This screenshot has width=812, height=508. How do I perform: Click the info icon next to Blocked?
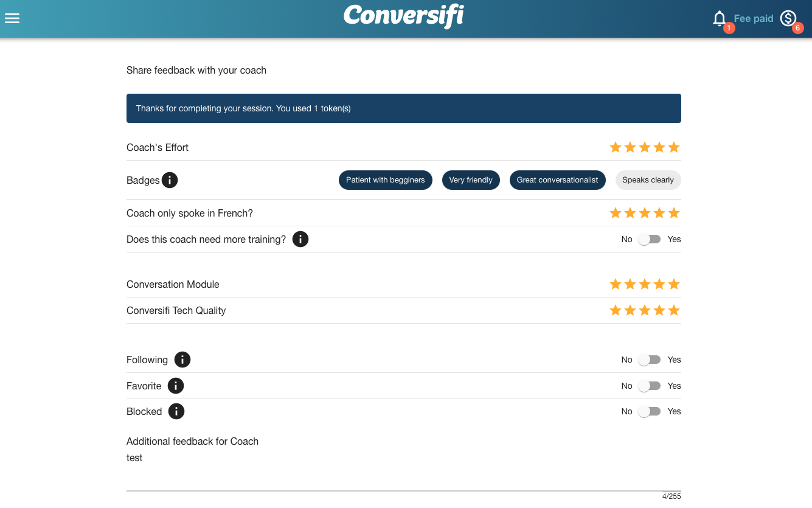[x=176, y=411]
